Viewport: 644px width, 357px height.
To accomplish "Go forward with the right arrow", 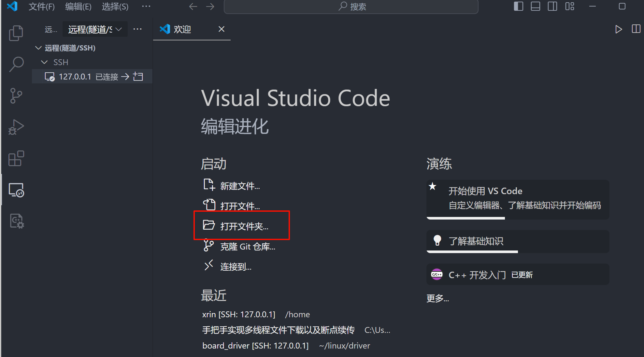I will click(210, 7).
